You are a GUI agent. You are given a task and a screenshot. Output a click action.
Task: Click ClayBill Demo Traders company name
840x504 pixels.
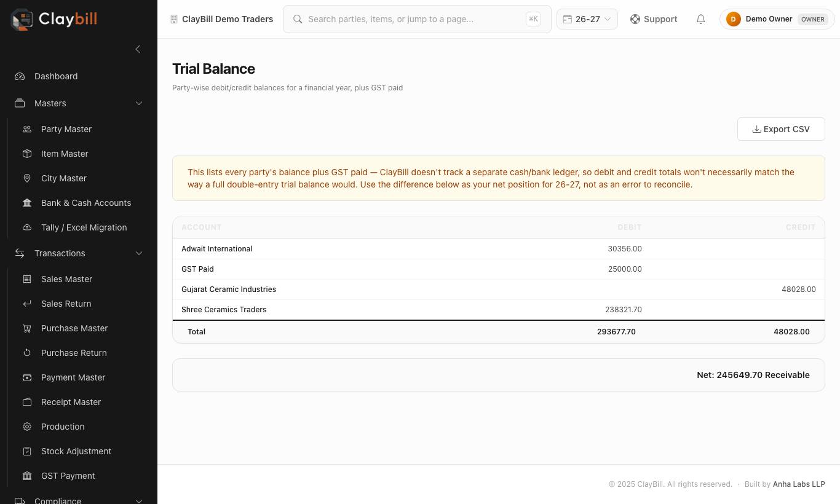click(x=228, y=19)
